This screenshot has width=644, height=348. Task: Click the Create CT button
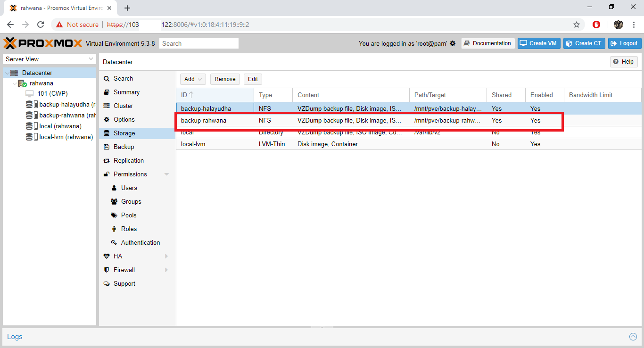584,43
